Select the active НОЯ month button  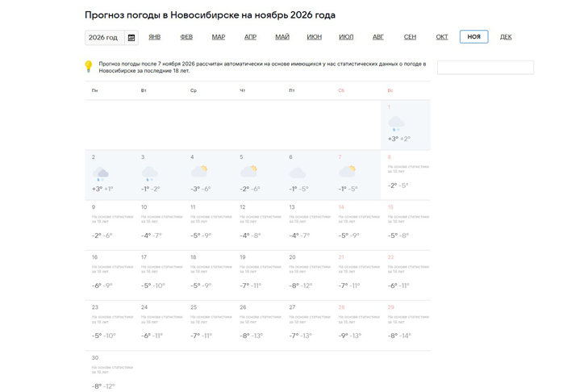click(x=474, y=37)
